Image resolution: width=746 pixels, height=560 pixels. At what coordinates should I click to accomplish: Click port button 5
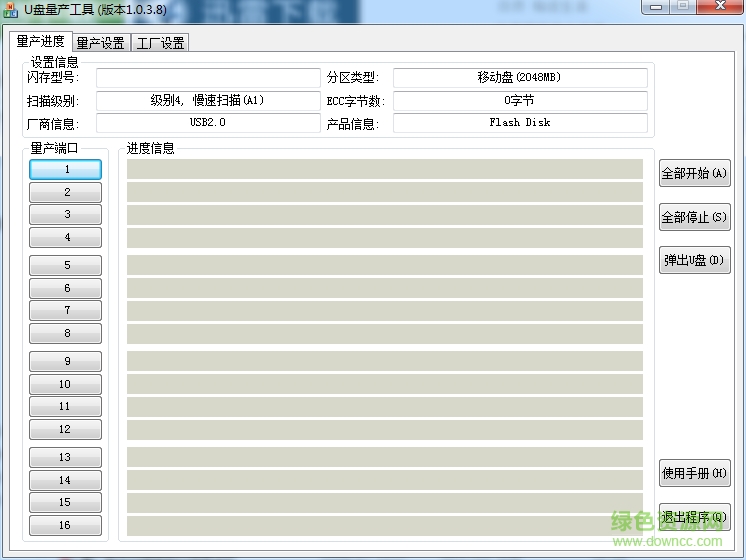tap(66, 265)
